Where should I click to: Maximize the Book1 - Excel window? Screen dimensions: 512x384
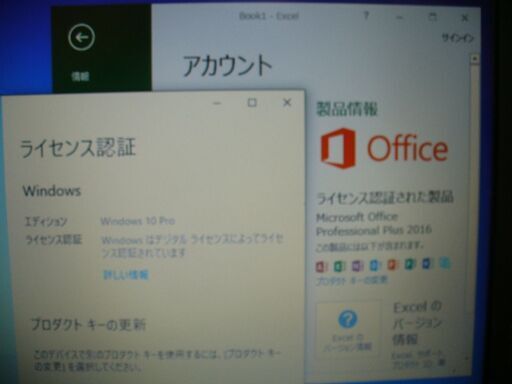coord(432,17)
